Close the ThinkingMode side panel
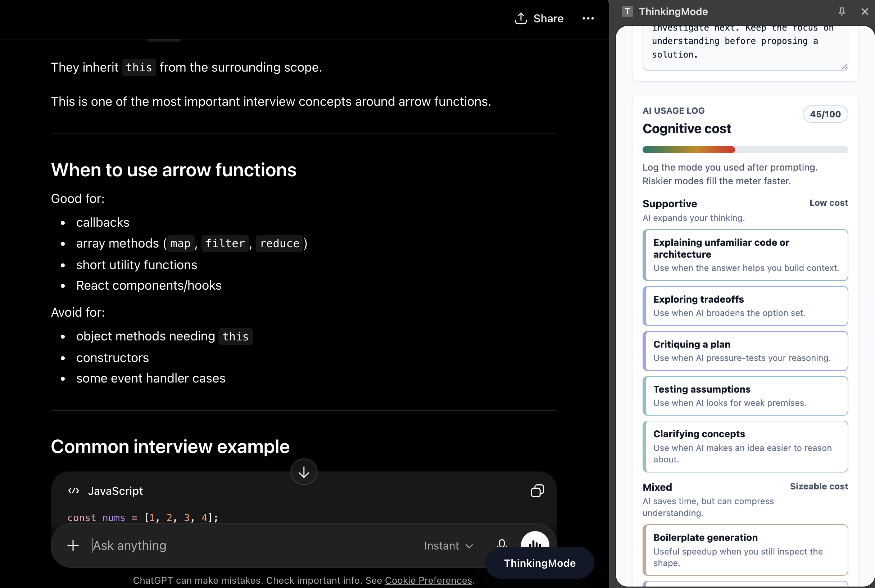The height and width of the screenshot is (588, 875). pyautogui.click(x=865, y=12)
